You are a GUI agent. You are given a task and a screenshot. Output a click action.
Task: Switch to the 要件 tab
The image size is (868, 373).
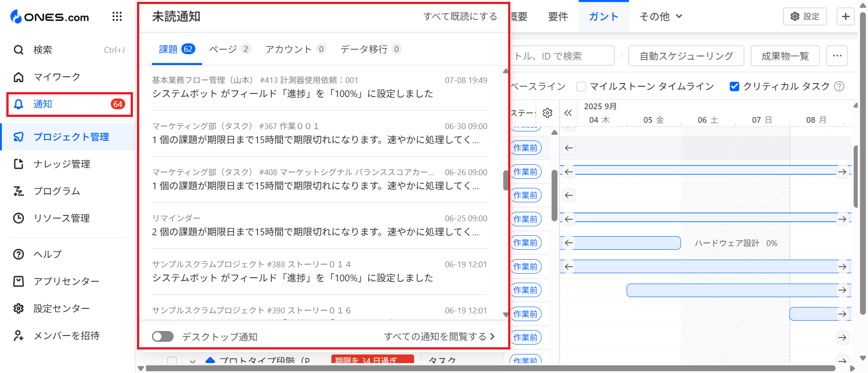558,17
